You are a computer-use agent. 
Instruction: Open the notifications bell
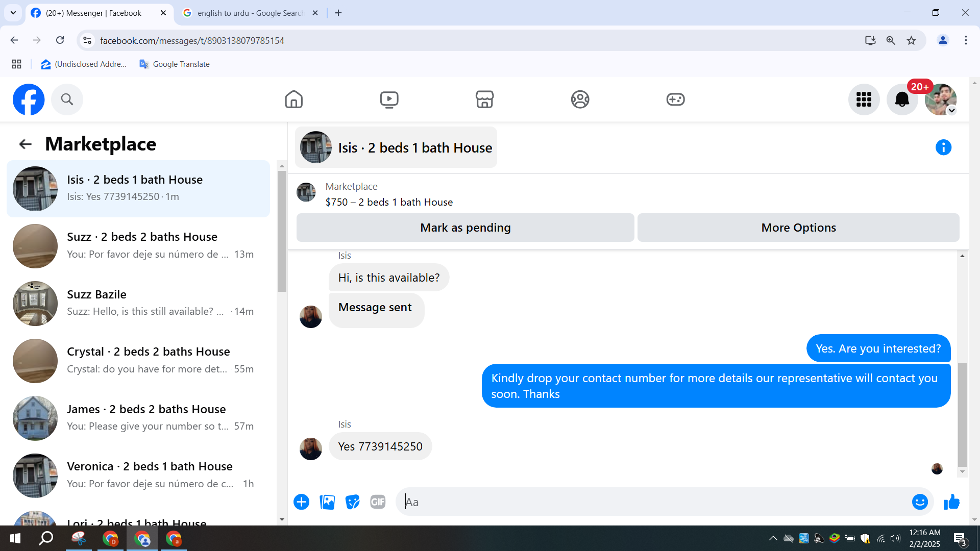(902, 99)
